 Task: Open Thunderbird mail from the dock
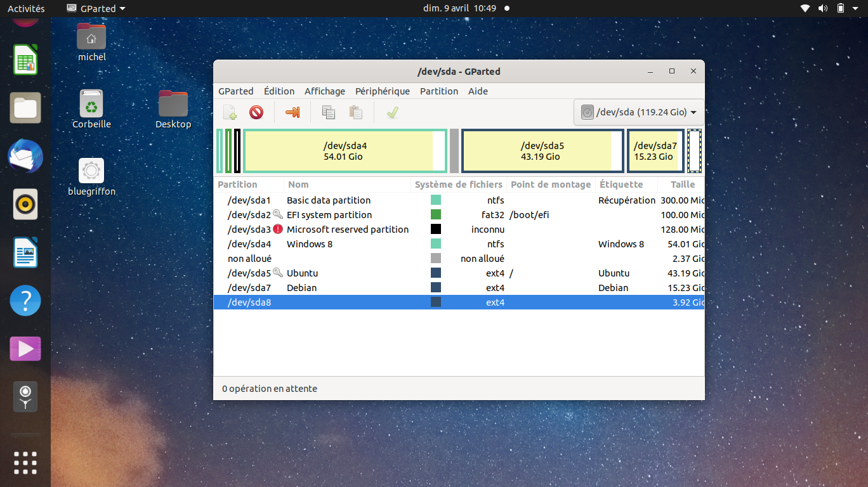[x=25, y=157]
